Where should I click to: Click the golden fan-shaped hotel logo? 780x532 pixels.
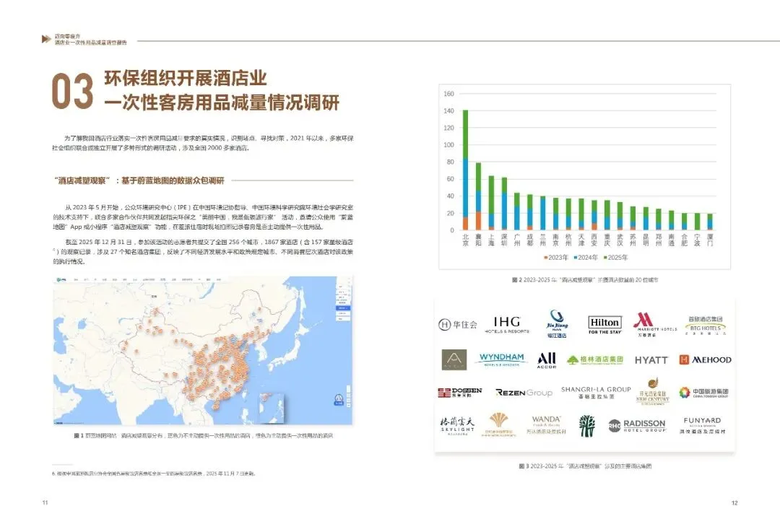click(x=498, y=425)
